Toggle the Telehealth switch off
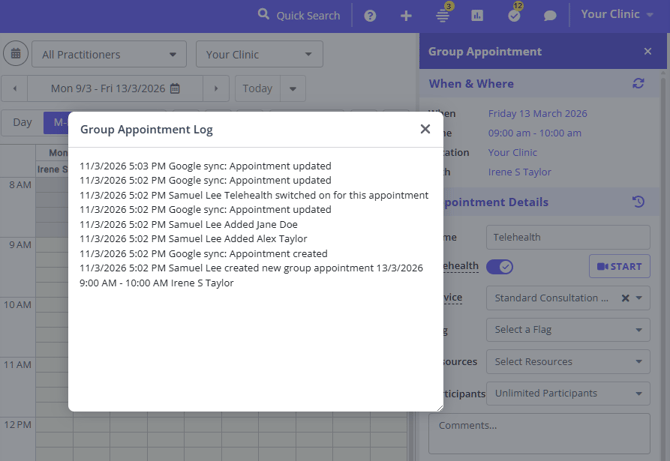The width and height of the screenshot is (670, 461). (499, 267)
